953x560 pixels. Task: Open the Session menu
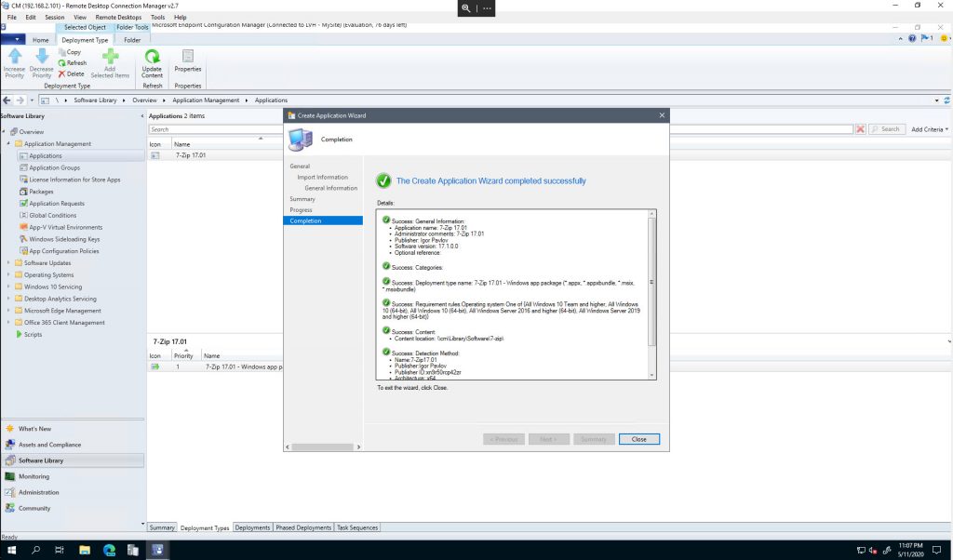point(55,18)
